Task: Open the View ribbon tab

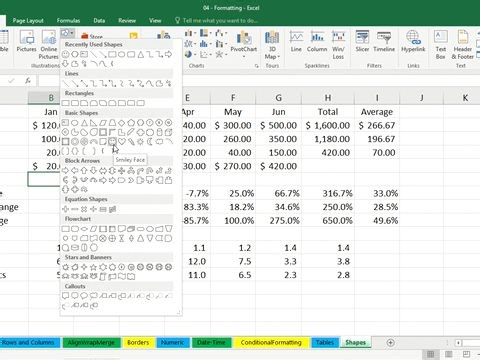Action: coord(155,21)
